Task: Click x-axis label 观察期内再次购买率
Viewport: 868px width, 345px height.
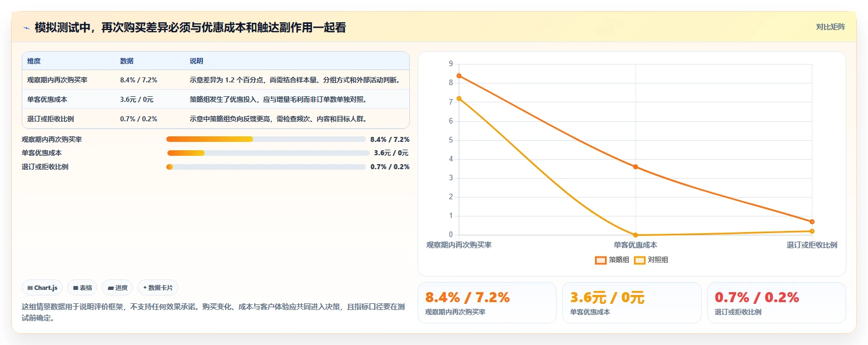Action: point(459,245)
